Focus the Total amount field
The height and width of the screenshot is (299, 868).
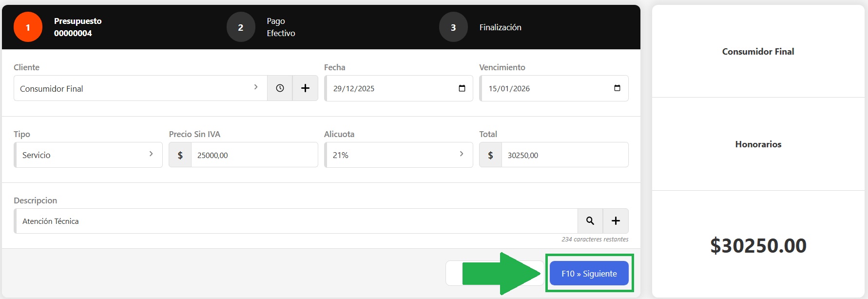[x=564, y=155]
